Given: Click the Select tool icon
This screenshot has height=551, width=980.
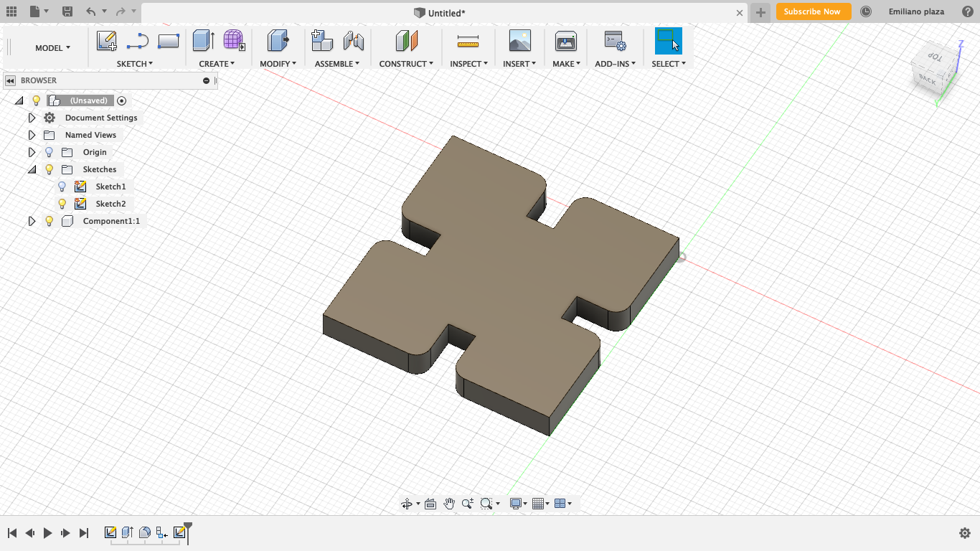Looking at the screenshot, I should pos(669,41).
